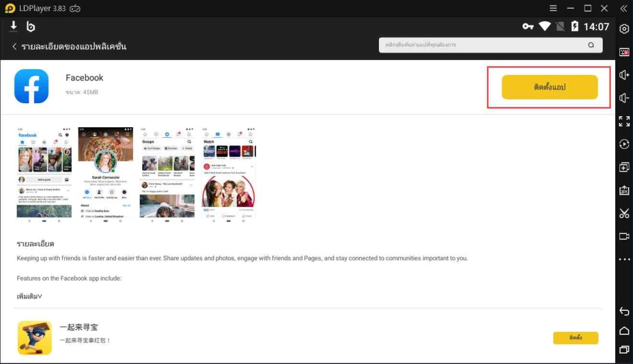Open keyboard mapping icon in sidebar
Viewport: 633px width, 364px height.
(x=624, y=52)
